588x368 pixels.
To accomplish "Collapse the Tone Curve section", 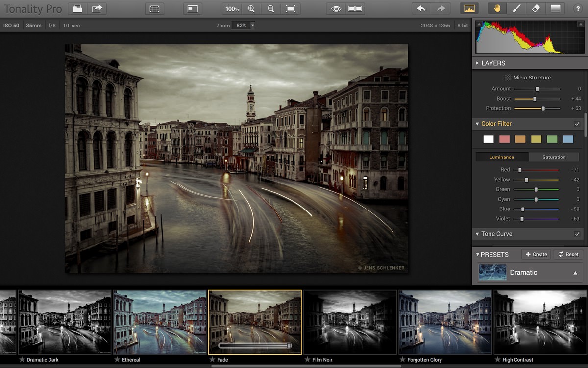I will (477, 234).
